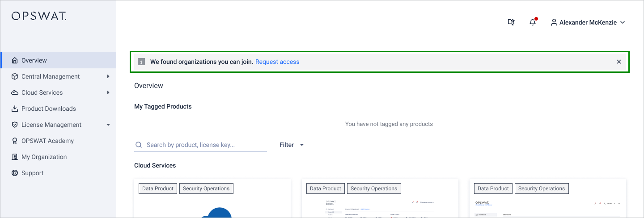
Task: Click the OPSWAT Academy badge icon
Action: coord(15,141)
